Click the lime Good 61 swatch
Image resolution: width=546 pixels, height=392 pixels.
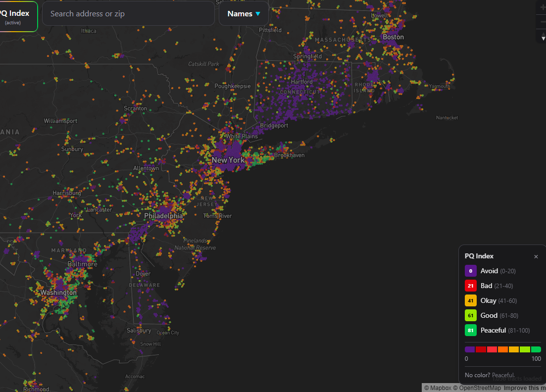click(x=470, y=315)
